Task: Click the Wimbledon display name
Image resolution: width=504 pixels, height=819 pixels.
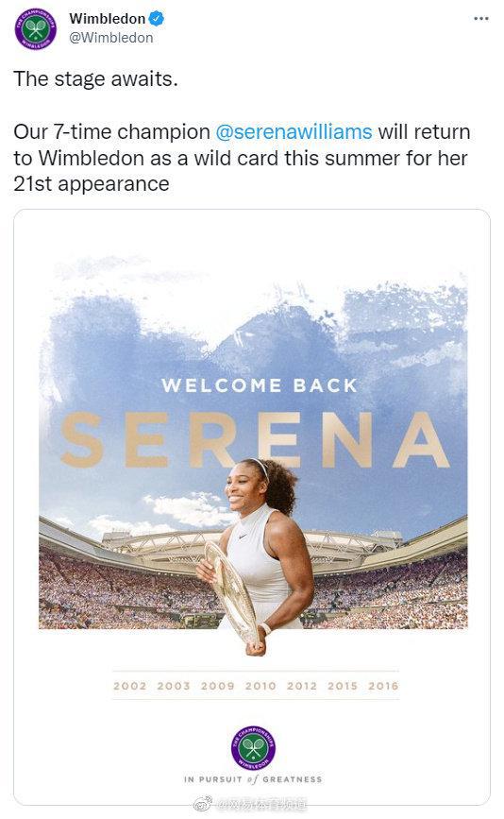Action: [x=108, y=19]
